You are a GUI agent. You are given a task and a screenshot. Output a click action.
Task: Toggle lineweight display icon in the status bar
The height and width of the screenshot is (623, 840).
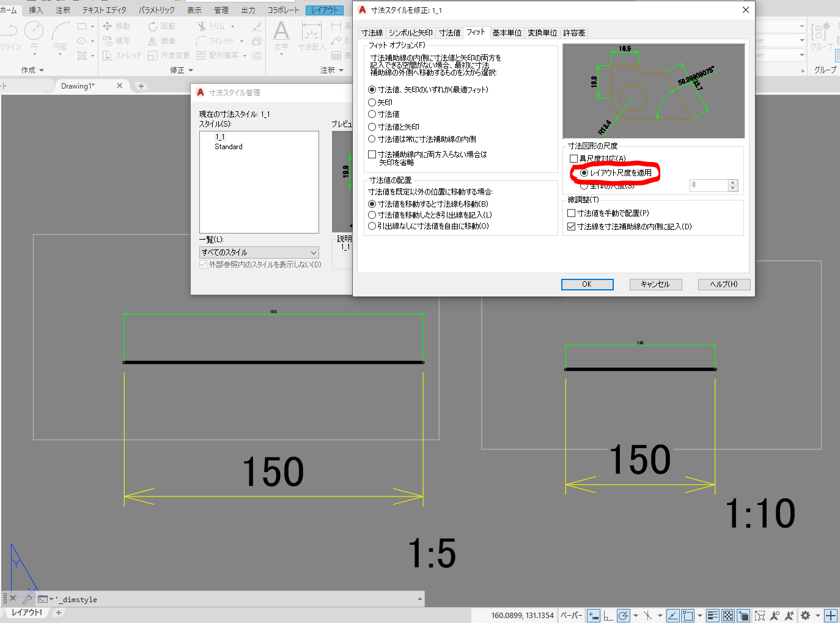coord(712,616)
